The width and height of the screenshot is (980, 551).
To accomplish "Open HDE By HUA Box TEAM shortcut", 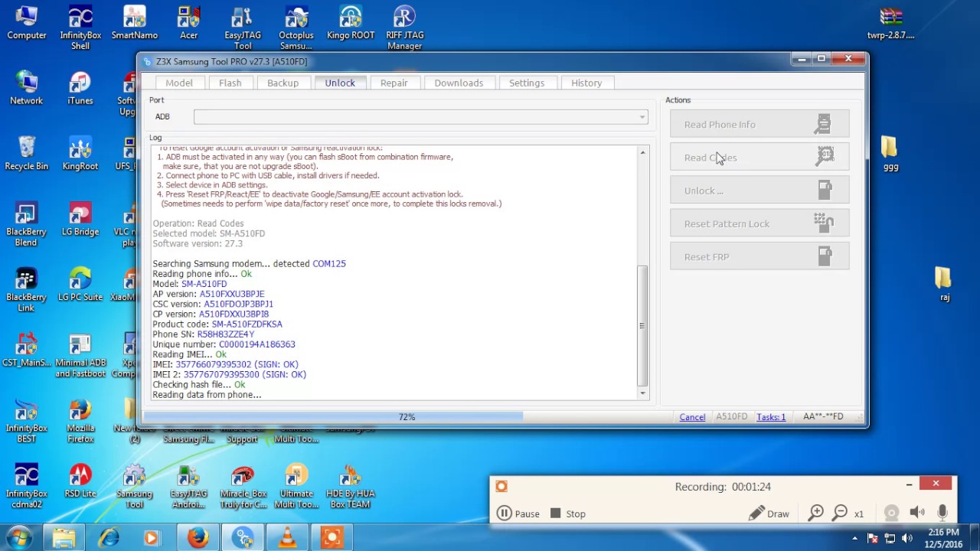I will (x=351, y=487).
